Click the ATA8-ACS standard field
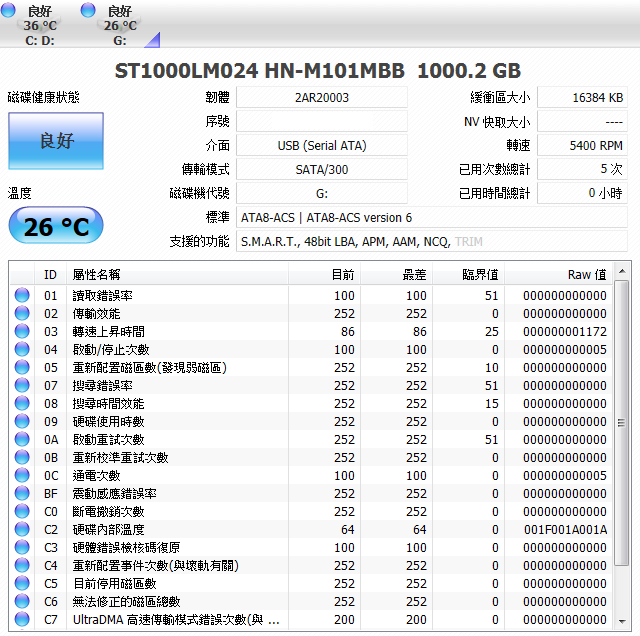Screen dimensions: 640x636 432,217
